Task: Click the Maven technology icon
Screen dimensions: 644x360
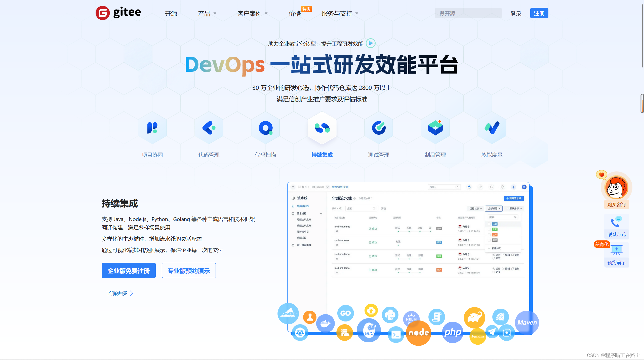Action: pyautogui.click(x=527, y=322)
